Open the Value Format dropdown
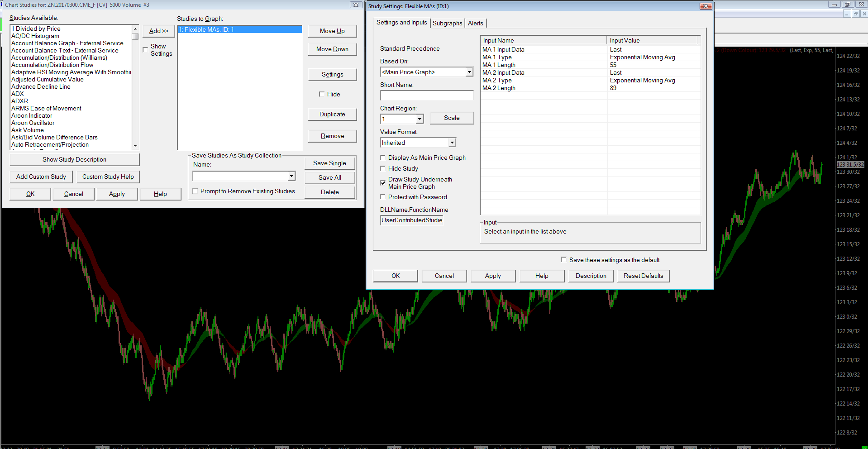The image size is (868, 449). [452, 143]
